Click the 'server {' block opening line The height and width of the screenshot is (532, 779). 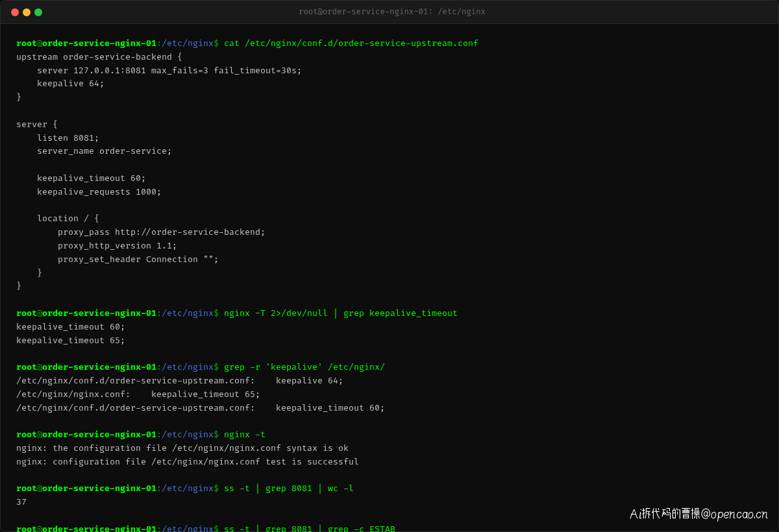[x=37, y=125]
